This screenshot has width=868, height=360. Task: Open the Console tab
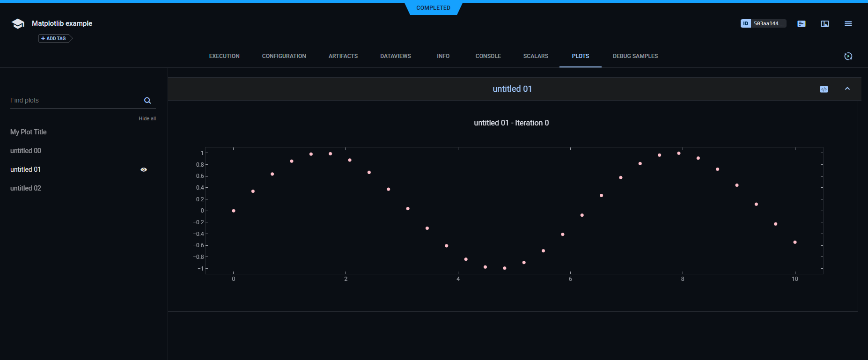tap(488, 56)
